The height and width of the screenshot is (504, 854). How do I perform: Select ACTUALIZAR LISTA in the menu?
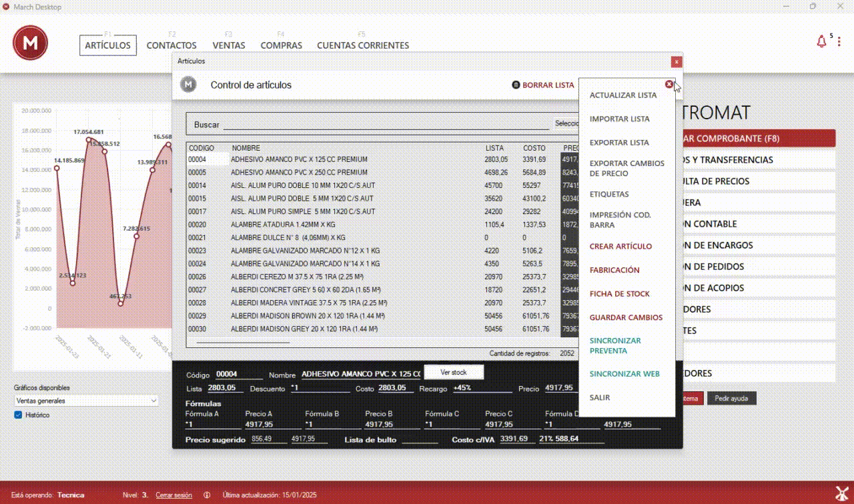pos(623,95)
